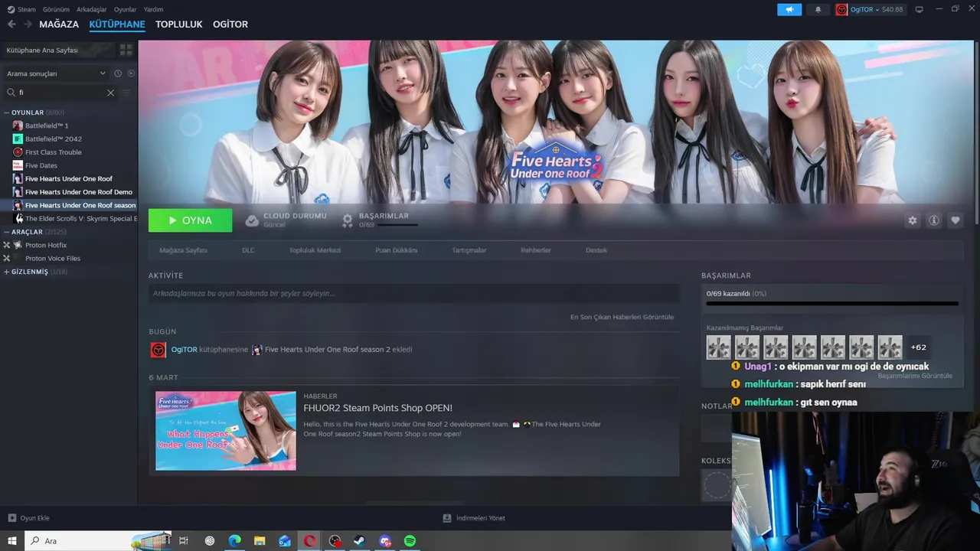Click the +62 more achievements badge
The image size is (980, 551).
(x=919, y=347)
